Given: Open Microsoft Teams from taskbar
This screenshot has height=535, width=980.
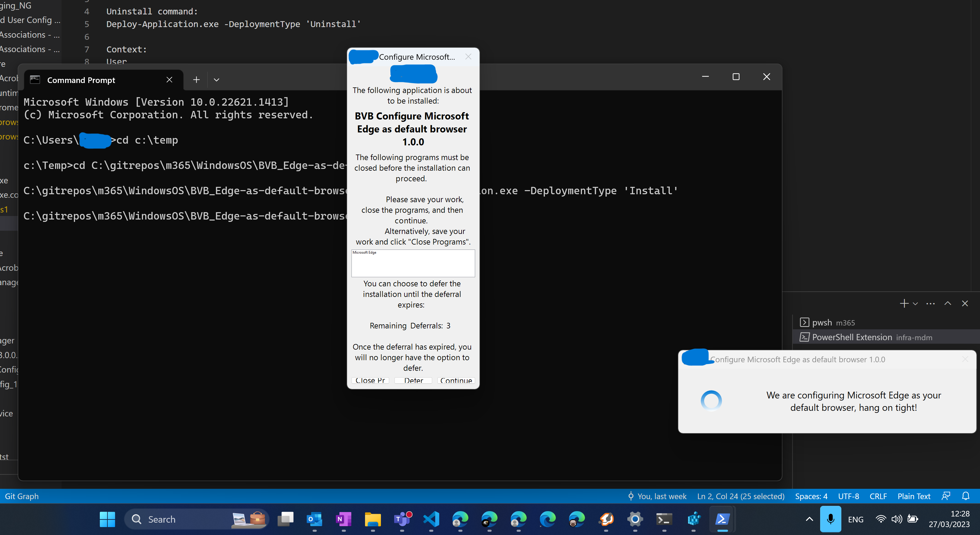Looking at the screenshot, I should 402,519.
